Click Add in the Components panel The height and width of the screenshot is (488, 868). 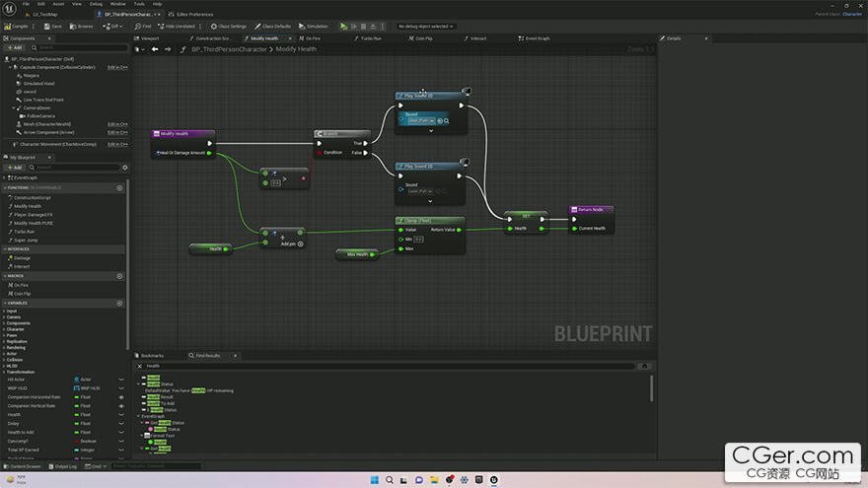tap(15, 47)
